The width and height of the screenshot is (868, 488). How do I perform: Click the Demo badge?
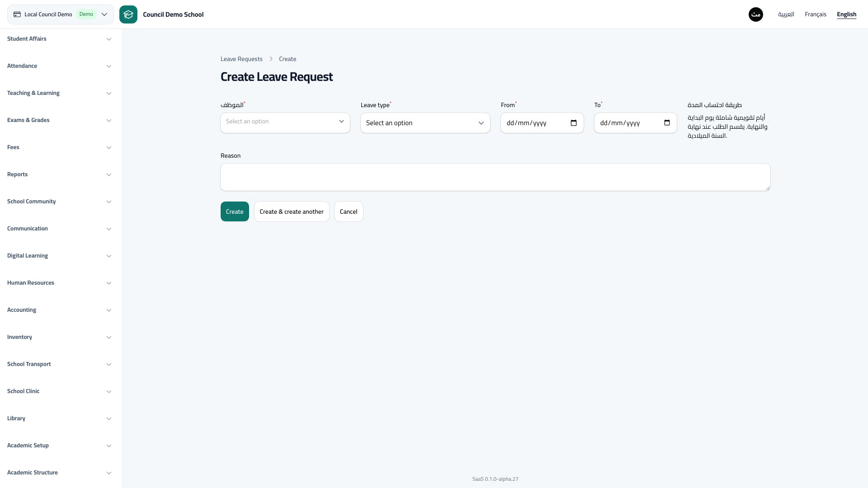click(x=86, y=14)
